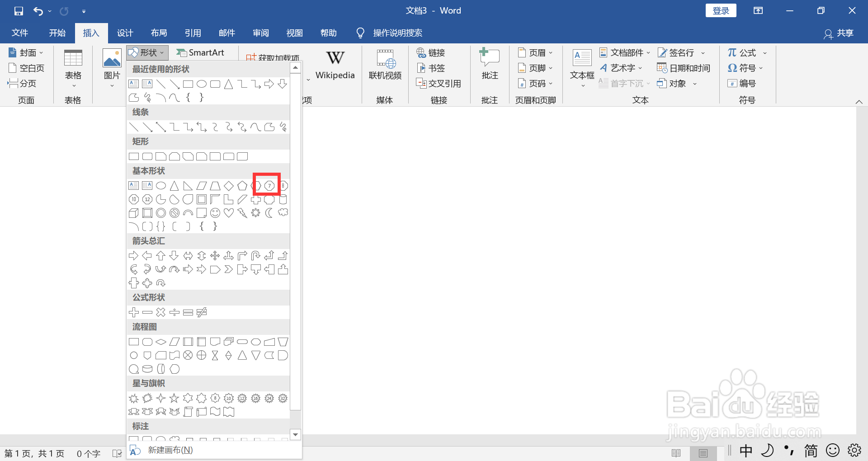The image size is (868, 461).
Task: Select the heptagon shape in basic shapes
Action: [x=269, y=186]
